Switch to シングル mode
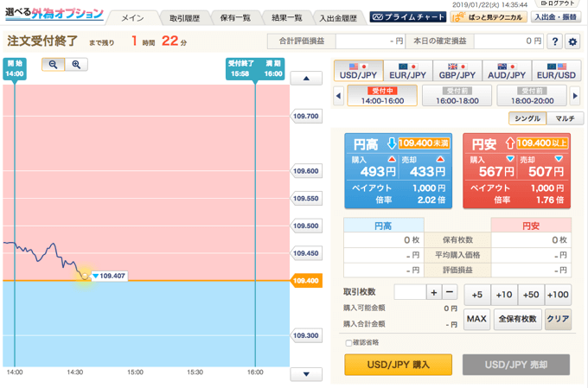This screenshot has width=588, height=388. tap(527, 118)
